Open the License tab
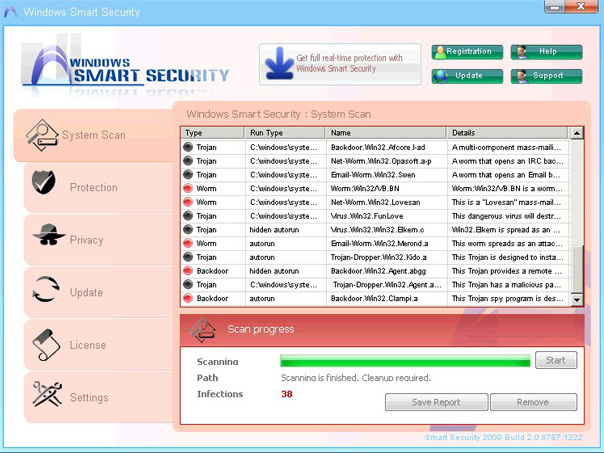The height and width of the screenshot is (453, 604). [x=99, y=345]
